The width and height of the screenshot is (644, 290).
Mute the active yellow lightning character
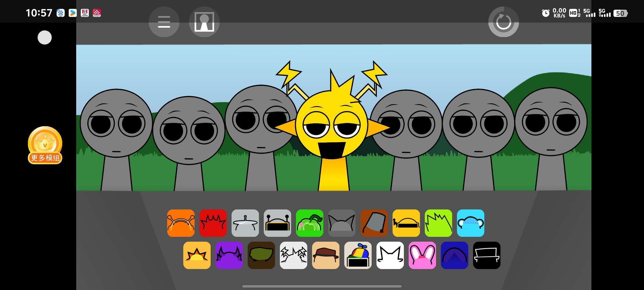[332, 126]
